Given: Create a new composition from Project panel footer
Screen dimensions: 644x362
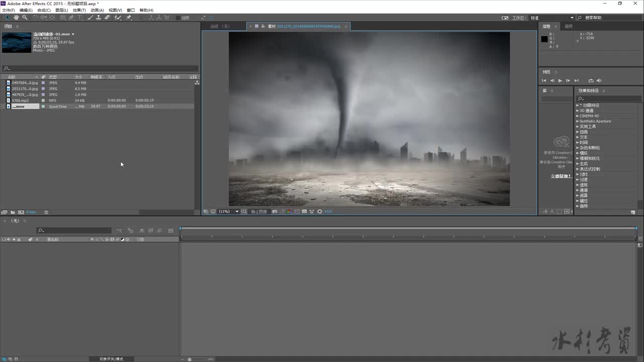Looking at the screenshot, I should 21,212.
